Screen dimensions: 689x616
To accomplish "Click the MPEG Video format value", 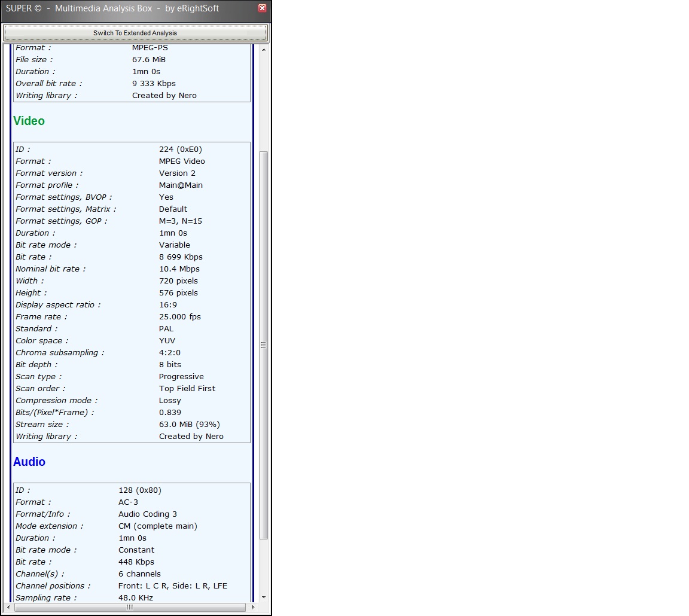I will pos(182,161).
